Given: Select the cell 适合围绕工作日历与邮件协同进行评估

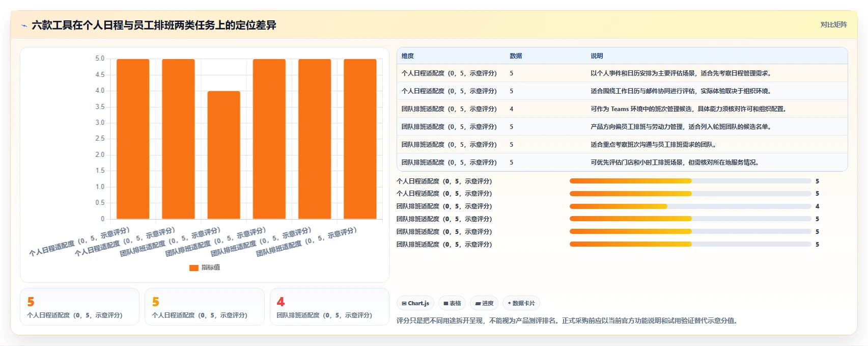Looking at the screenshot, I should click(682, 91).
